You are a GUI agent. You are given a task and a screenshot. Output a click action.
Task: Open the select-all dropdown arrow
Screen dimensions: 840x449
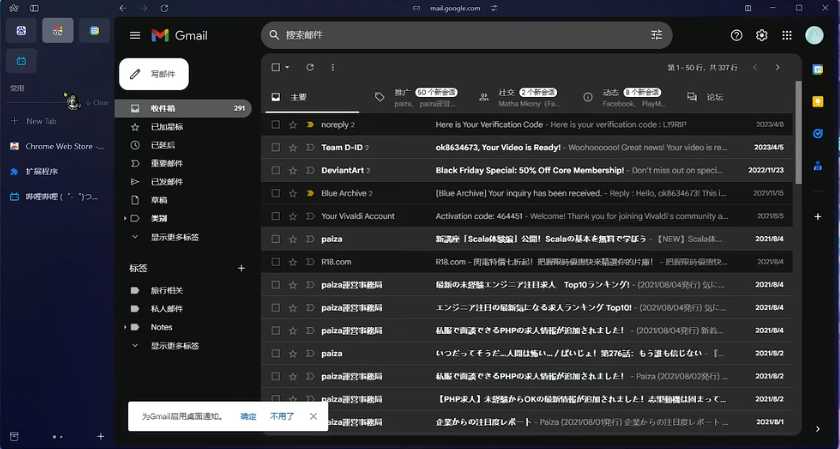coord(288,68)
